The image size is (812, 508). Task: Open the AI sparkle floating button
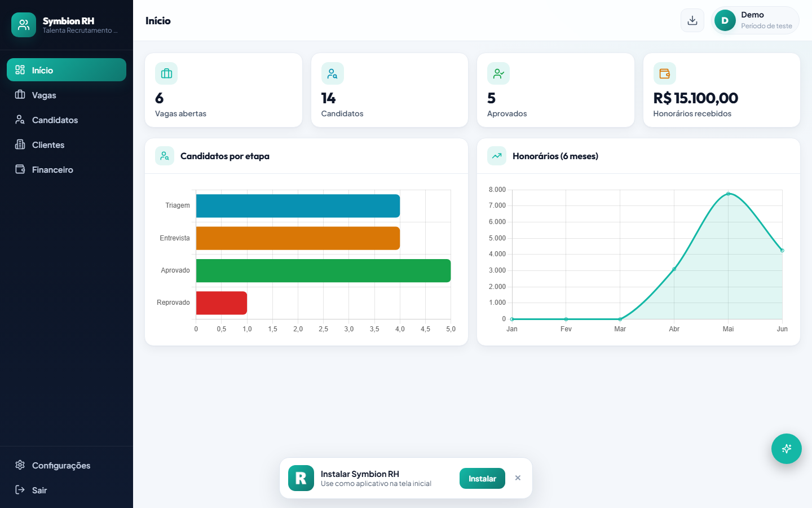pos(787,449)
